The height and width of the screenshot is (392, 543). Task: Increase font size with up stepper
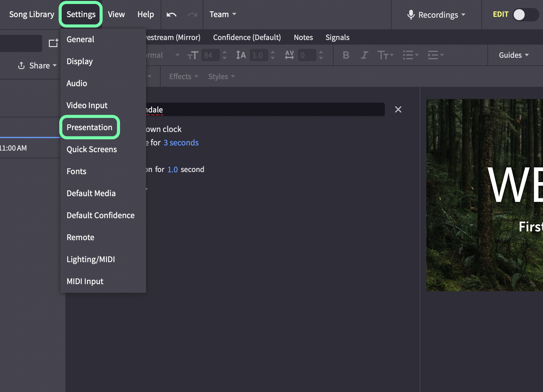(x=224, y=52)
